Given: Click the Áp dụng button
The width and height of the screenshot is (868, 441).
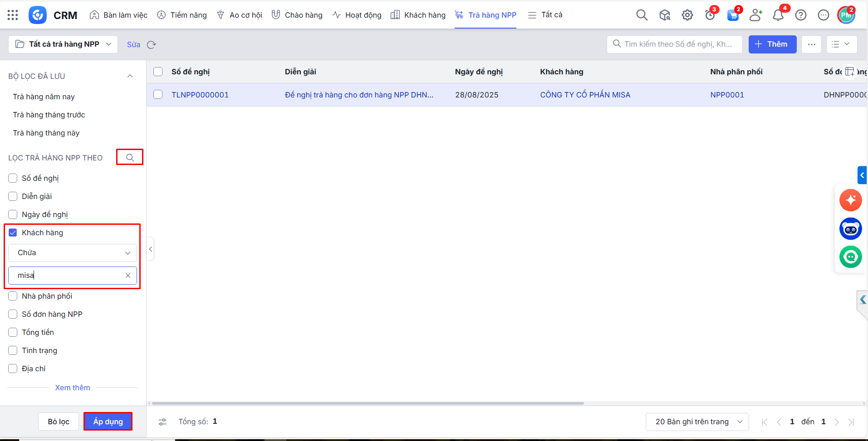Looking at the screenshot, I should pos(108,422).
